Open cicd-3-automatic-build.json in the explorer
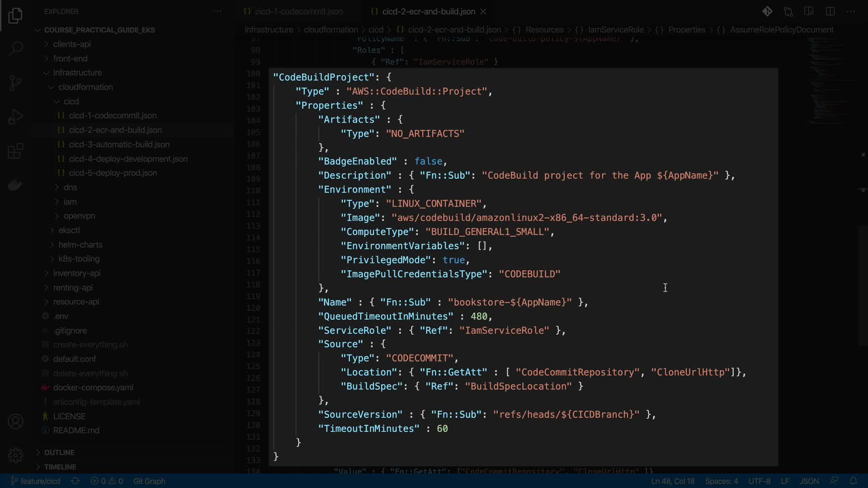The height and width of the screenshot is (488, 868). point(119,145)
